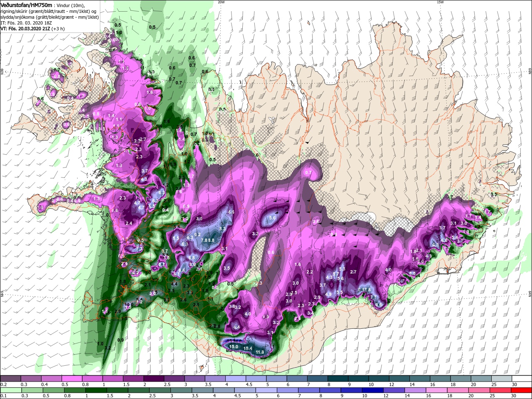Viewport: 532px width, 399px height.
Task: Click the 10.0 precipitation value in southwest
Action: [x=129, y=304]
